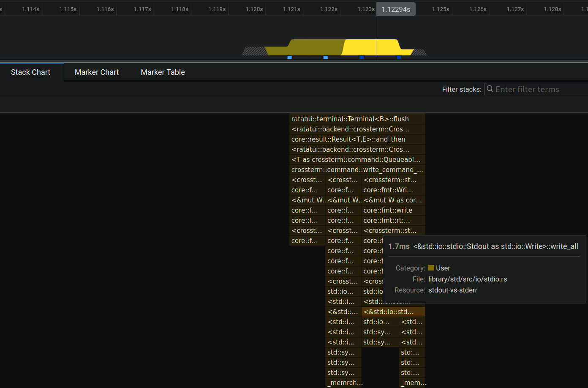Click the User category color swatch in tooltip
The width and height of the screenshot is (588, 388).
[x=431, y=268]
